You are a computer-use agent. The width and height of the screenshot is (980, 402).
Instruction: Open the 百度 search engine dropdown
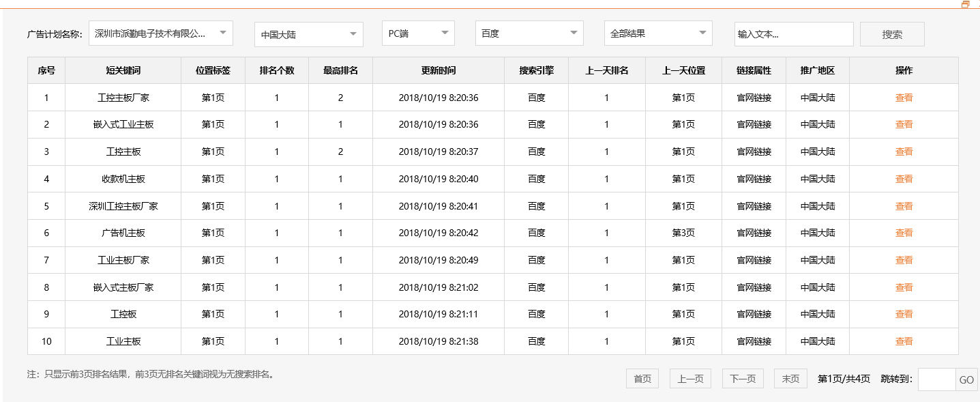(529, 33)
